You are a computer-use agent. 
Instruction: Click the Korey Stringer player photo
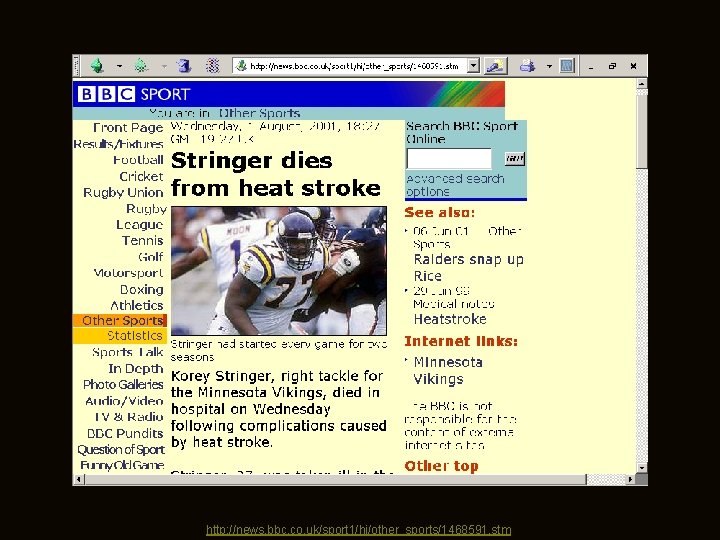pyautogui.click(x=279, y=271)
